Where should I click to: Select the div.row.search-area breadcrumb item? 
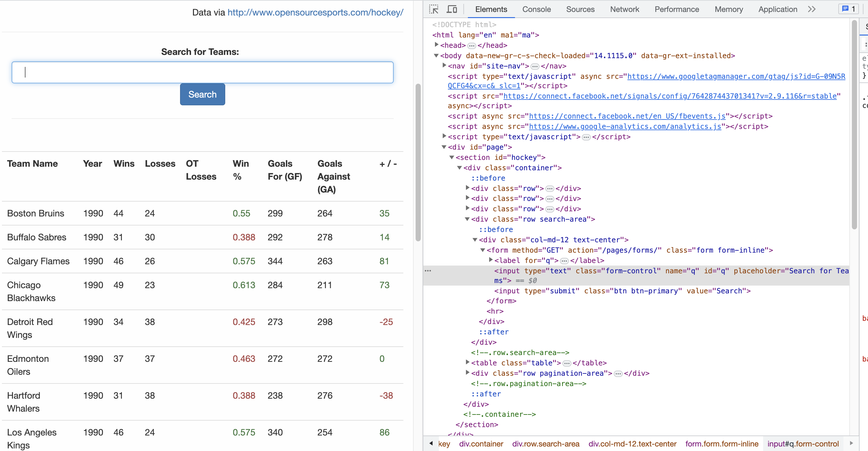pos(546,444)
